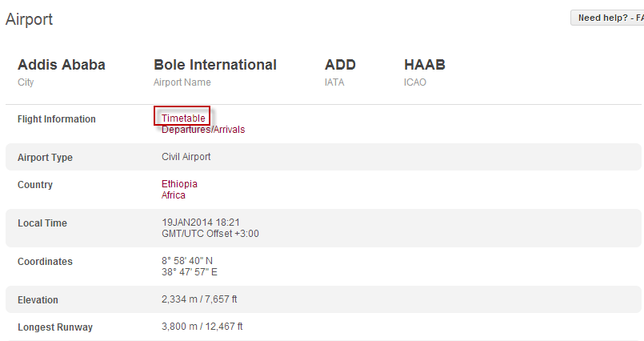The width and height of the screenshot is (644, 341).
Task: Click the Airport page heading
Action: click(29, 19)
